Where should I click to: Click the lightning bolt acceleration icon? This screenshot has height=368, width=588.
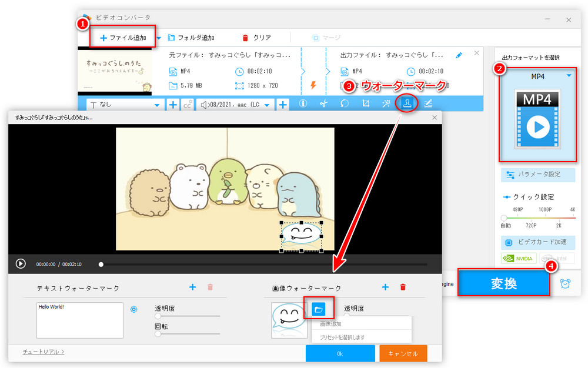coord(313,85)
